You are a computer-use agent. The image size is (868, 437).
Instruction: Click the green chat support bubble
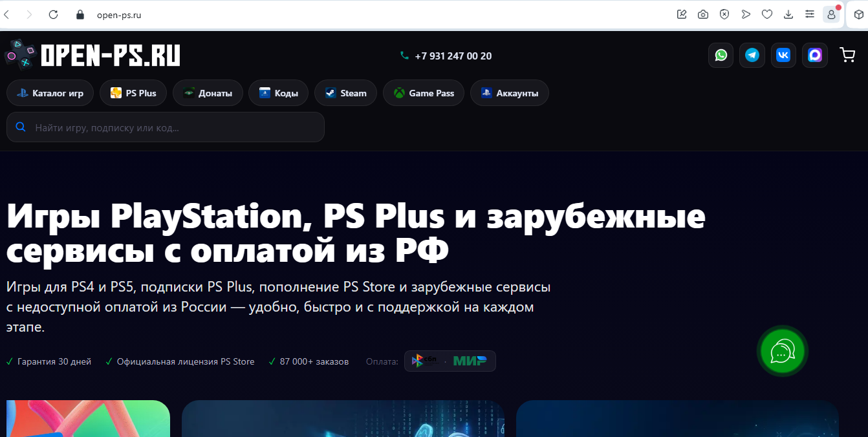pos(783,351)
